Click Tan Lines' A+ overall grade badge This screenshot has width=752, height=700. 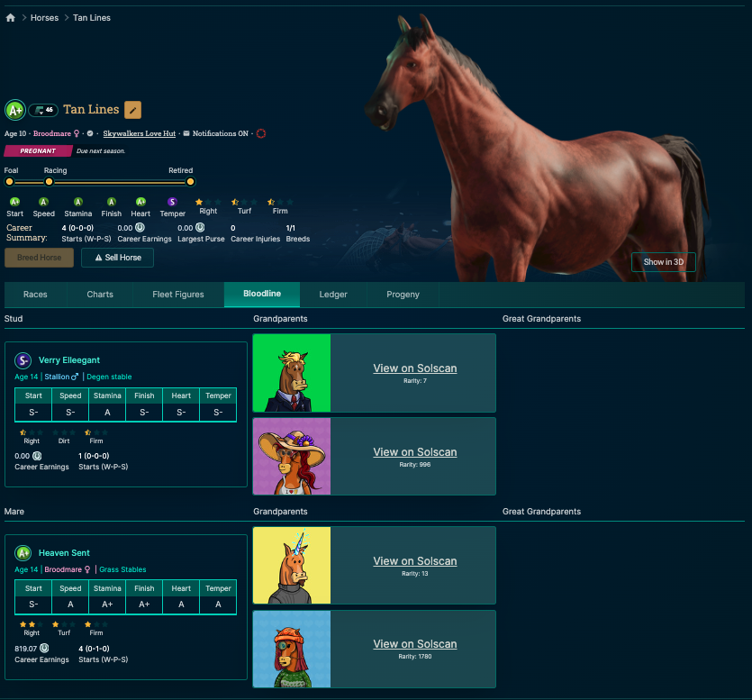(x=15, y=110)
